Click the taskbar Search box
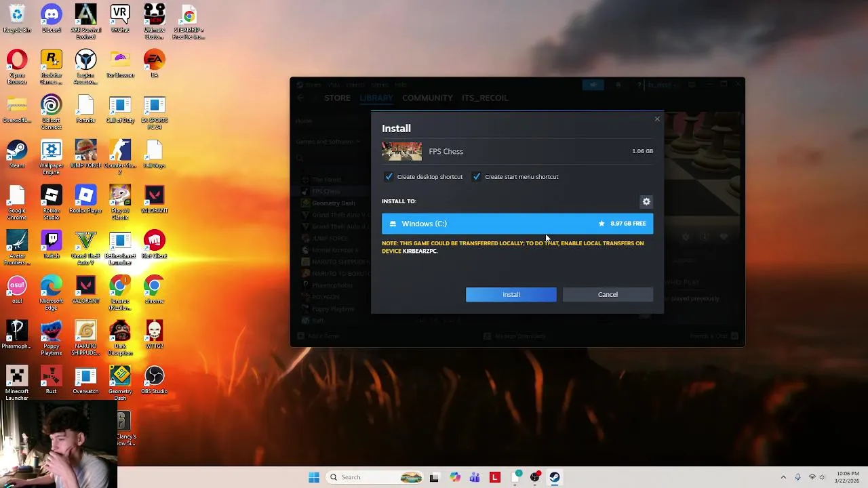This screenshot has height=488, width=868. (x=374, y=477)
